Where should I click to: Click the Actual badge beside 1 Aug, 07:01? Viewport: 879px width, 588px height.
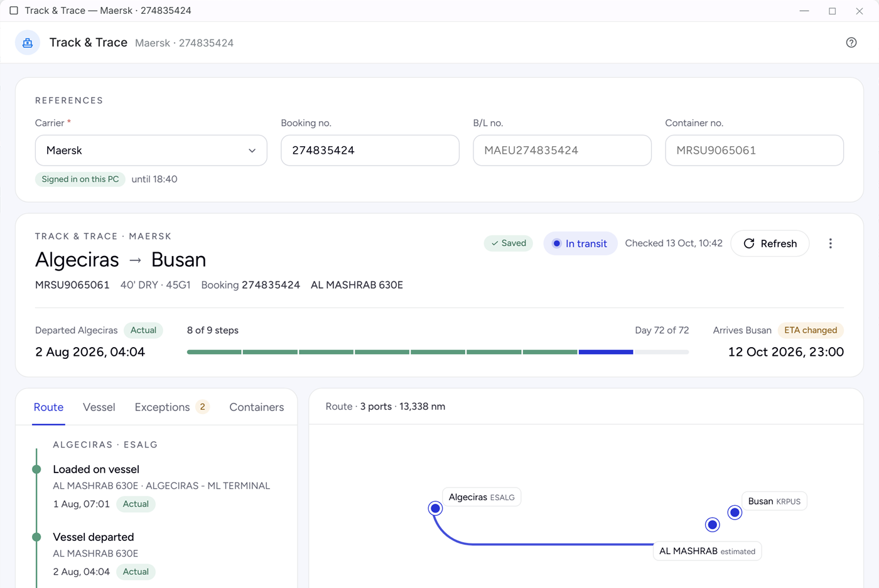(x=136, y=504)
